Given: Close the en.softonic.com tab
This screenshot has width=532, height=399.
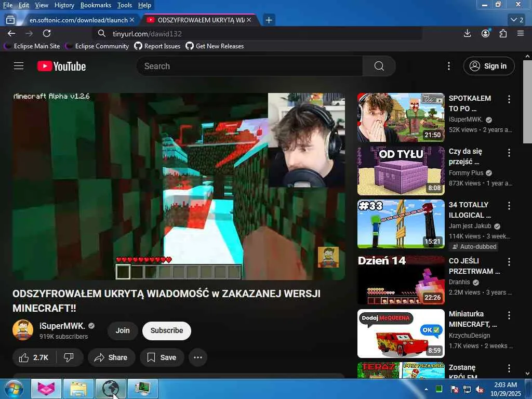Looking at the screenshot, I should click(132, 20).
